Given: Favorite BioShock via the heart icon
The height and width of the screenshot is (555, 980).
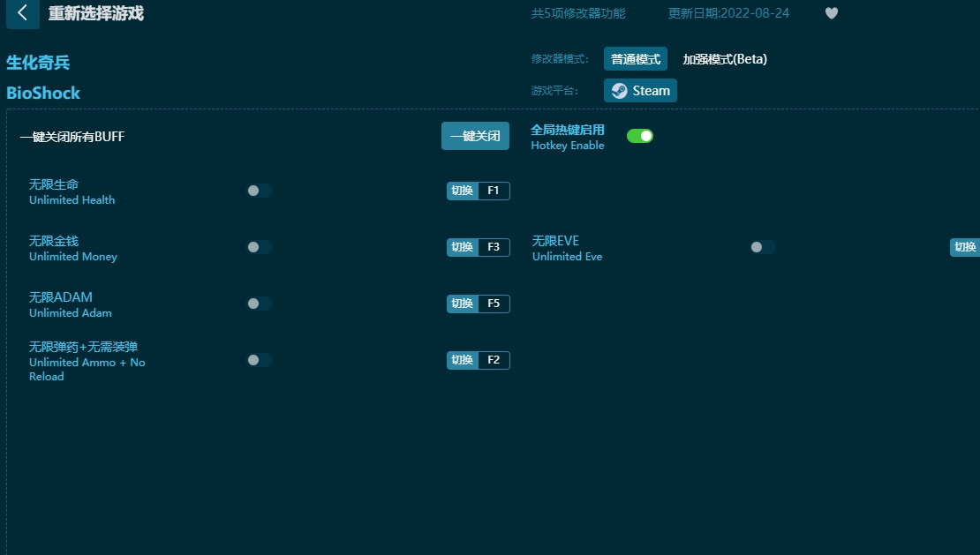Looking at the screenshot, I should [831, 13].
